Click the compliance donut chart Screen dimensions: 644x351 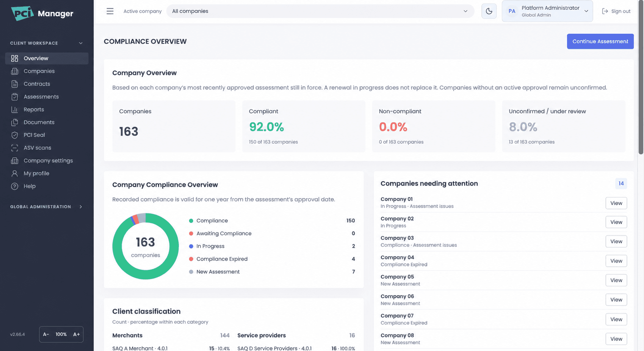point(146,246)
